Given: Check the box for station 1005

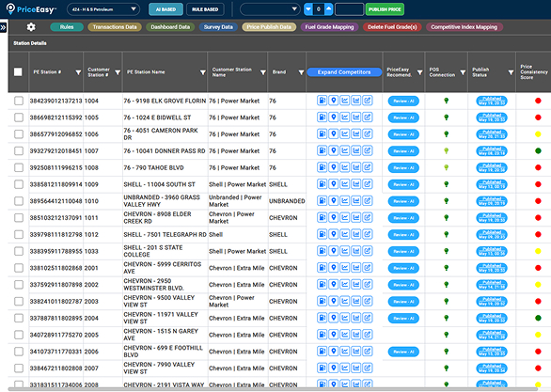Looking at the screenshot, I should (x=19, y=118).
